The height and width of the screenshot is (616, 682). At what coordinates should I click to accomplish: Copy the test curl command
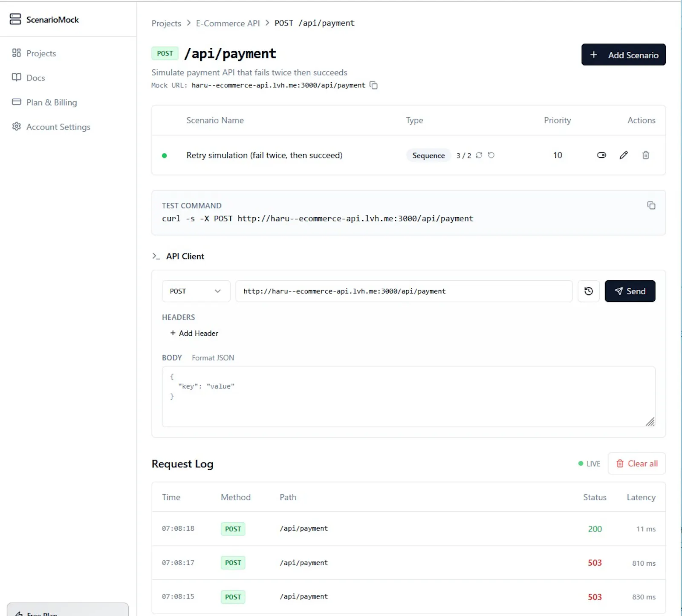651,205
